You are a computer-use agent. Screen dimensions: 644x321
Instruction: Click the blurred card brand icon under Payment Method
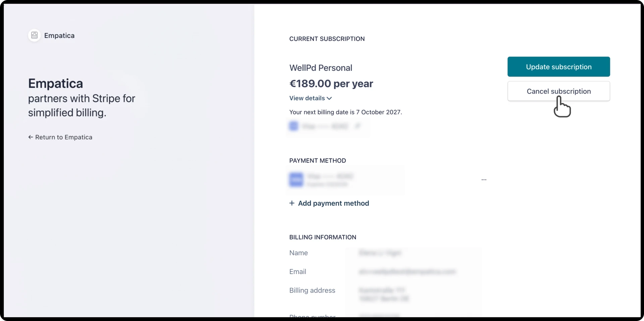(296, 180)
